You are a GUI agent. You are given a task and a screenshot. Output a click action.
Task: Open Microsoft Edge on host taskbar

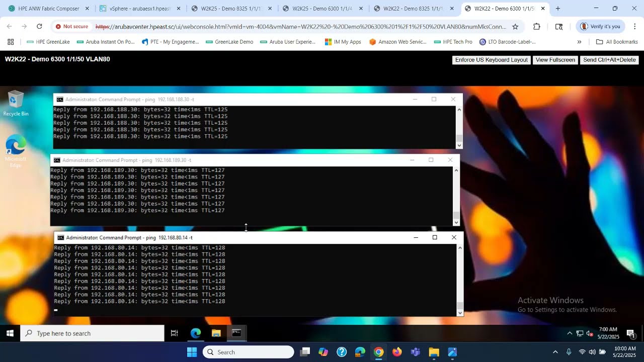[x=360, y=352]
